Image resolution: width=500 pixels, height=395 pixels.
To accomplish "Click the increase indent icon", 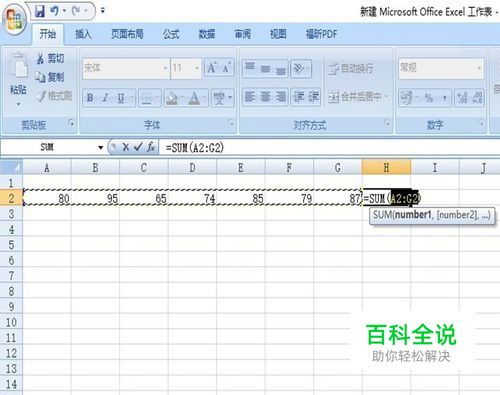I will 313,97.
